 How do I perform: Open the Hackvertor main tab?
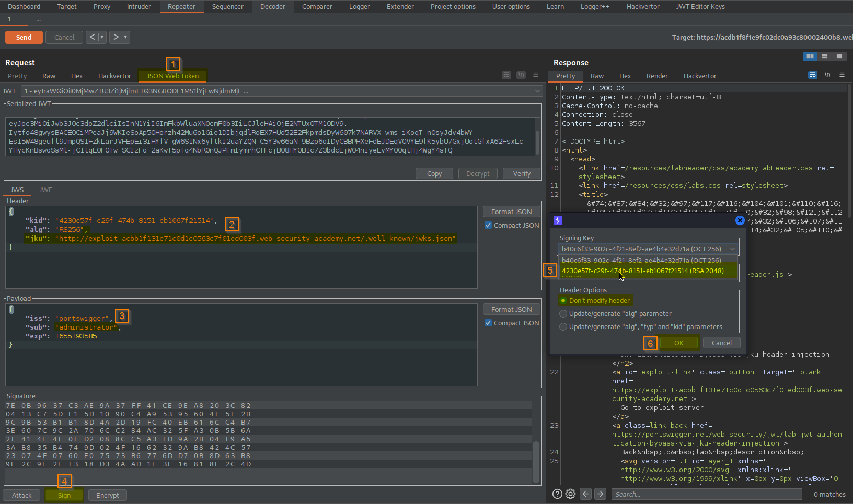pyautogui.click(x=643, y=6)
